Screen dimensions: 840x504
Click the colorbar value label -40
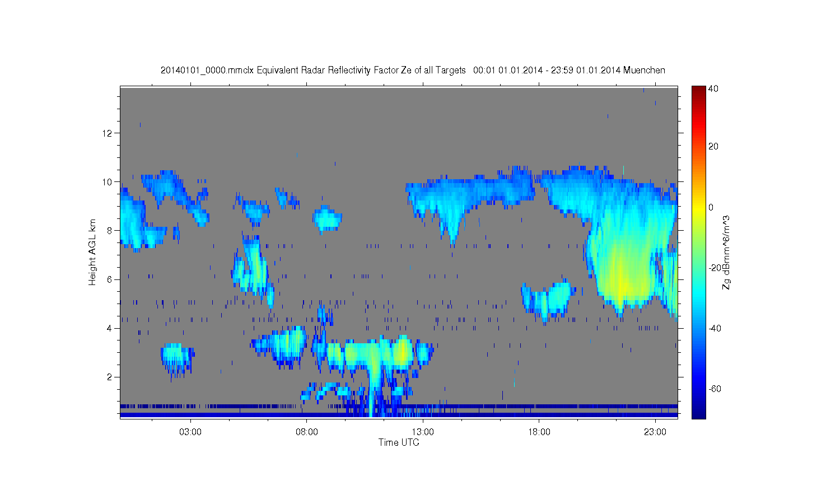click(x=715, y=329)
